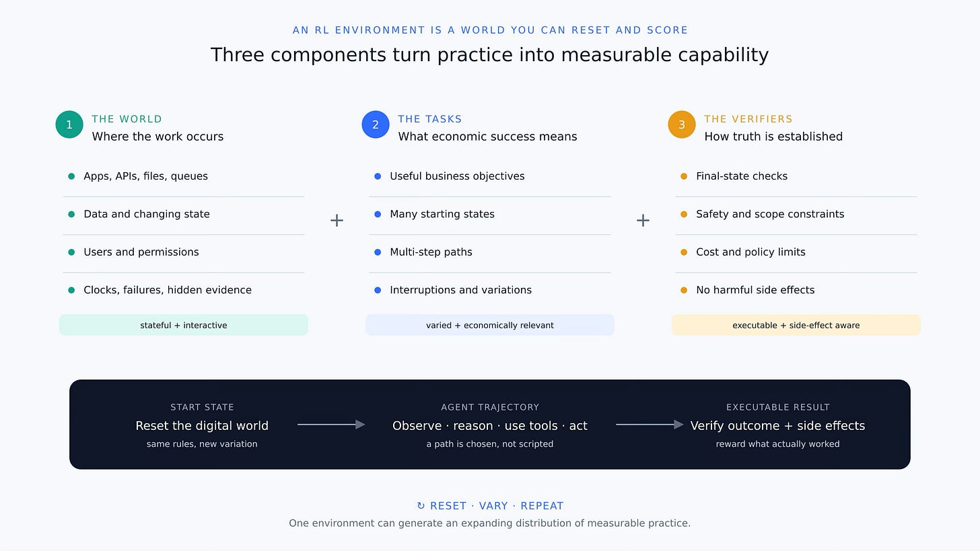
Task: Click the orange bullet beside Final-state checks
Action: pos(684,176)
